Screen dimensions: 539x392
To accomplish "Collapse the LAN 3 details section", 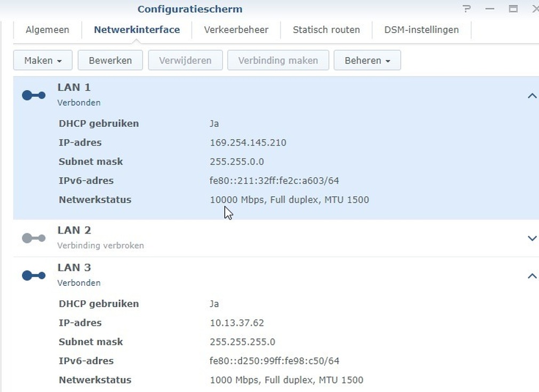I will [x=532, y=276].
